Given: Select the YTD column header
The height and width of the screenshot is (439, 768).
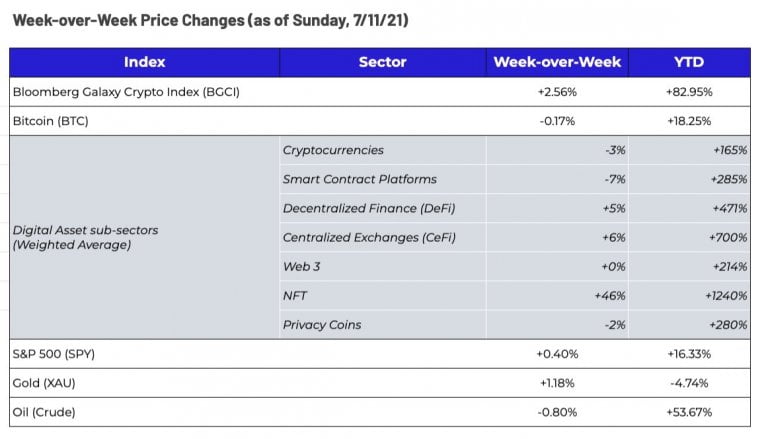Looking at the screenshot, I should tap(689, 62).
